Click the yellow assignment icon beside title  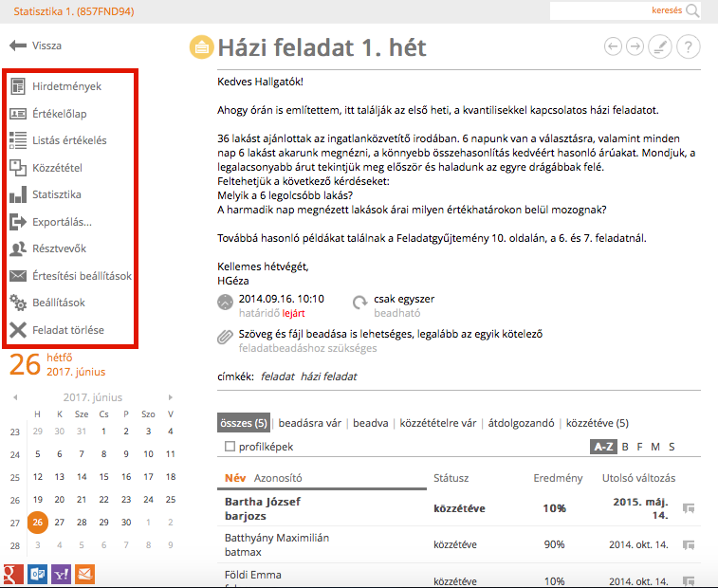(201, 46)
